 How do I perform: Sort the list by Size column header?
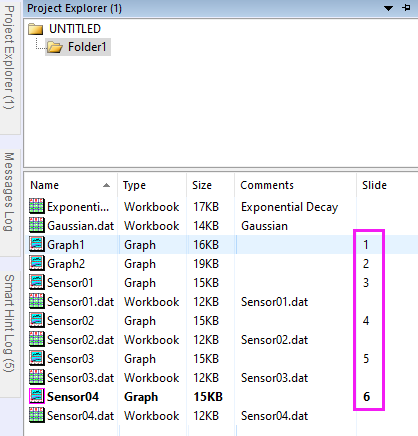coord(210,185)
